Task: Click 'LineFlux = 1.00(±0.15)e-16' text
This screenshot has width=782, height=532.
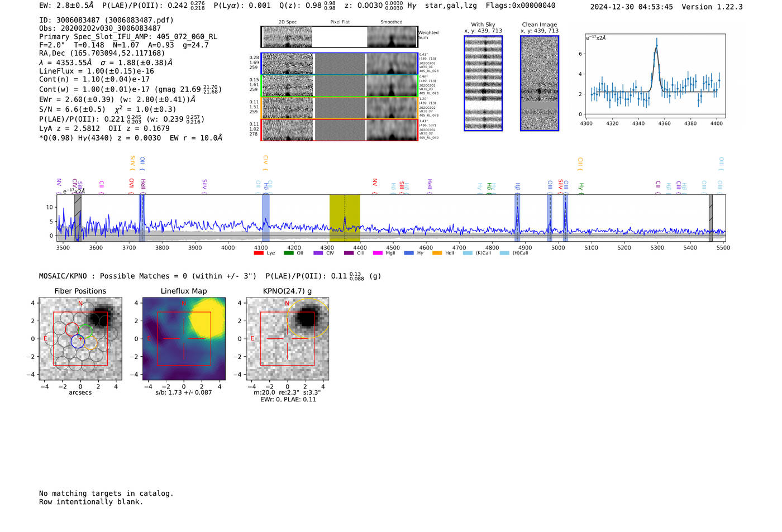Action: pyautogui.click(x=97, y=71)
